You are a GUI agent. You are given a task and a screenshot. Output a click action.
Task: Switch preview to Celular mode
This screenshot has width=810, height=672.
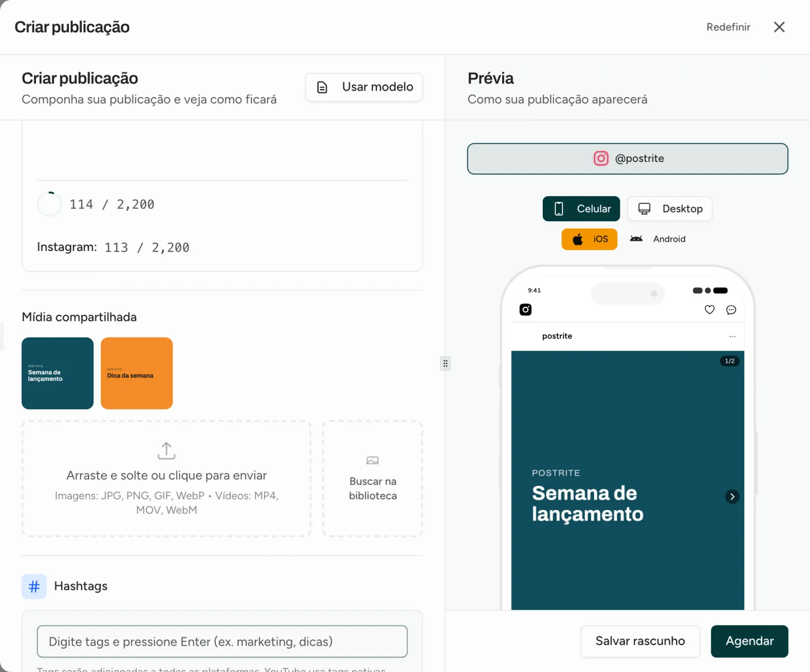coord(581,208)
